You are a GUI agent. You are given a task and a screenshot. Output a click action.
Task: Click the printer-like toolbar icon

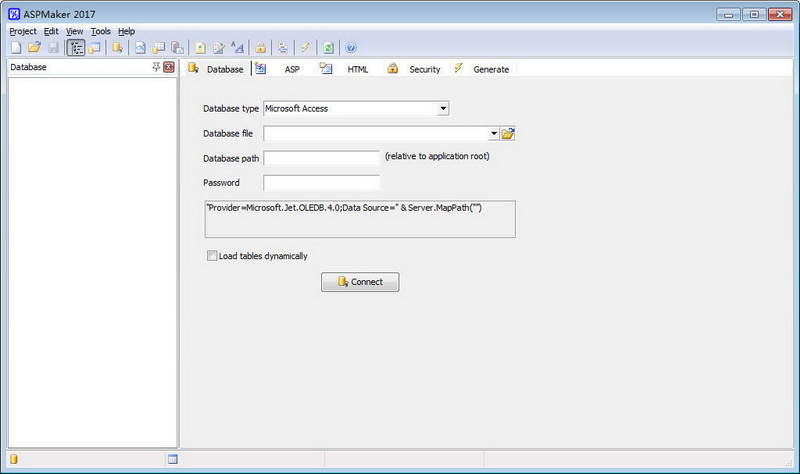[283, 48]
